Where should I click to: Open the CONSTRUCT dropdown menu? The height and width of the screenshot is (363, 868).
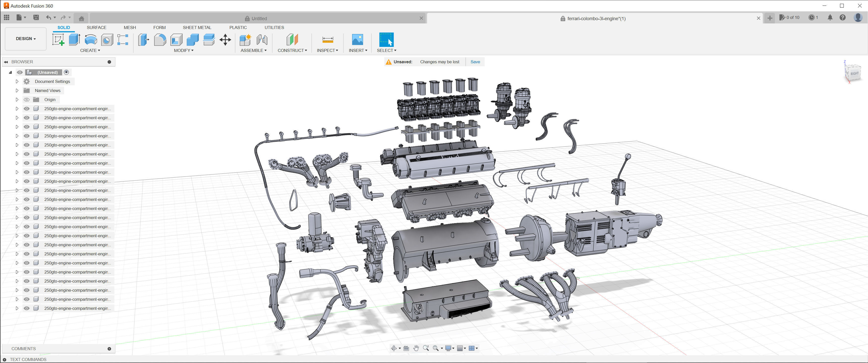tap(292, 50)
